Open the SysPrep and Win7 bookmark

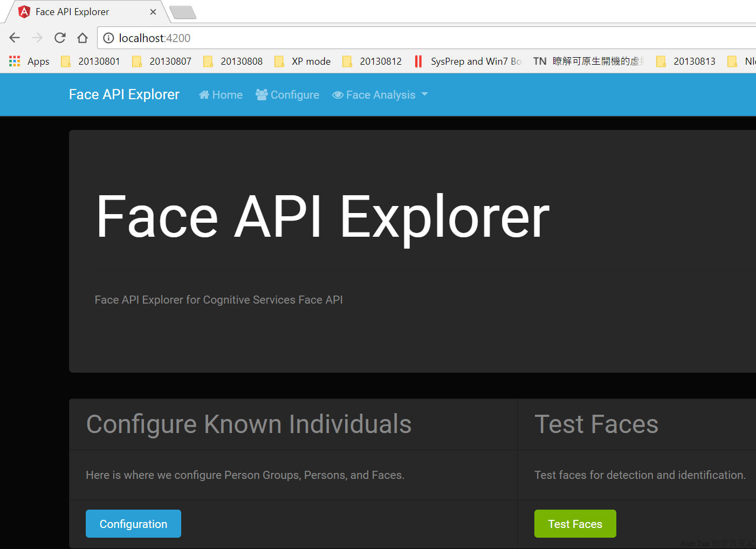click(468, 61)
